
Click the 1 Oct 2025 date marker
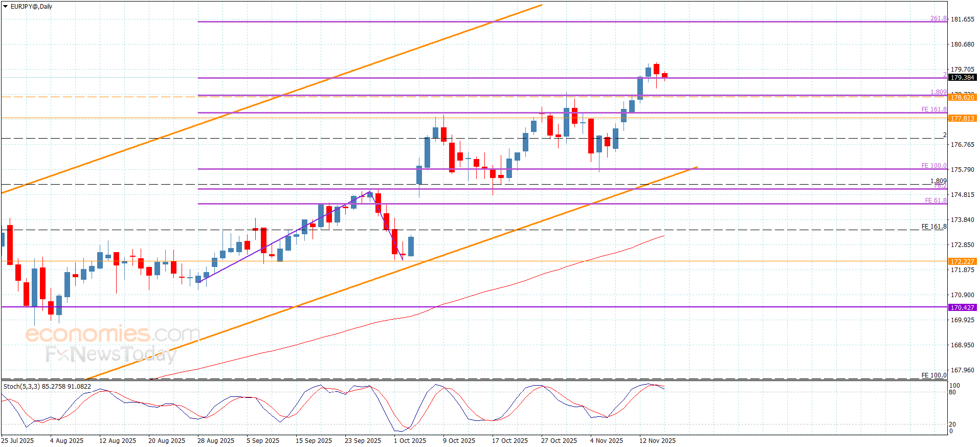click(x=410, y=441)
